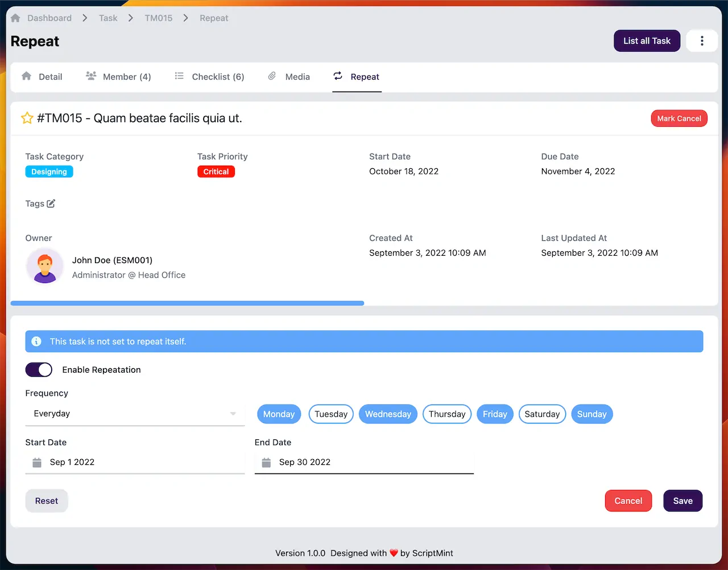Image resolution: width=728 pixels, height=570 pixels.
Task: Click the Mark Cancel button
Action: click(x=679, y=118)
